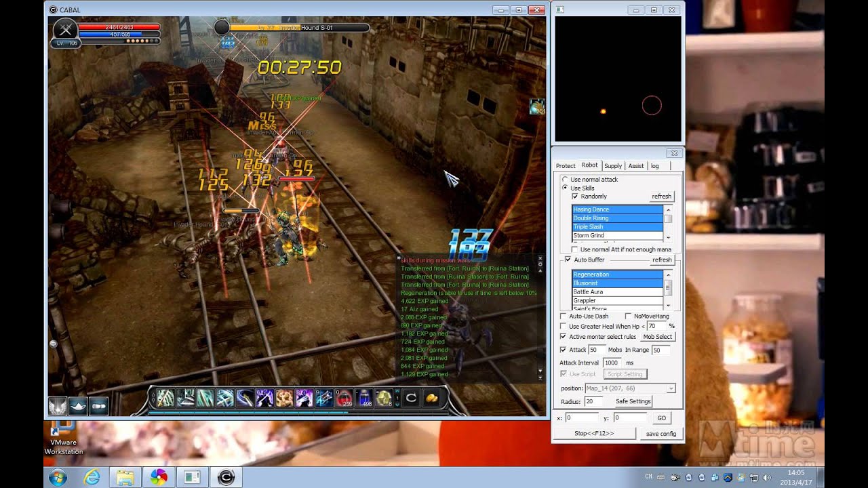Click the gold coins icon on hotbar
868x488 pixels.
pos(431,398)
